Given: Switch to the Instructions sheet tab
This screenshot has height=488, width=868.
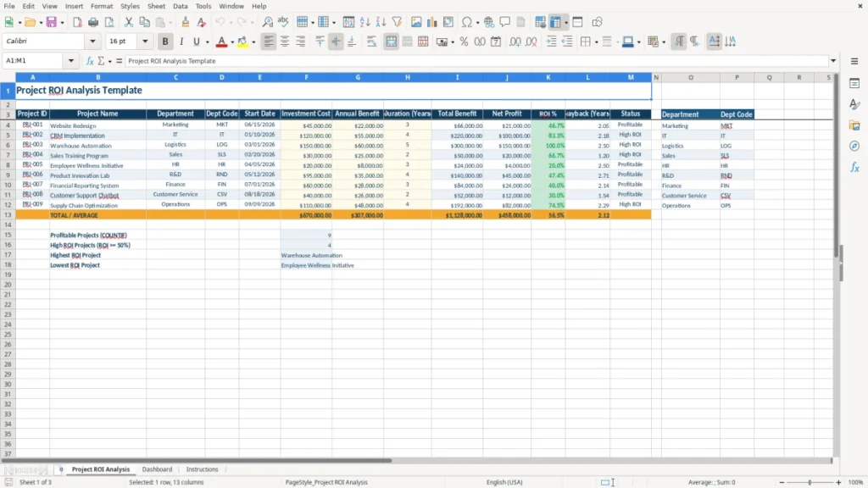Looking at the screenshot, I should (202, 469).
